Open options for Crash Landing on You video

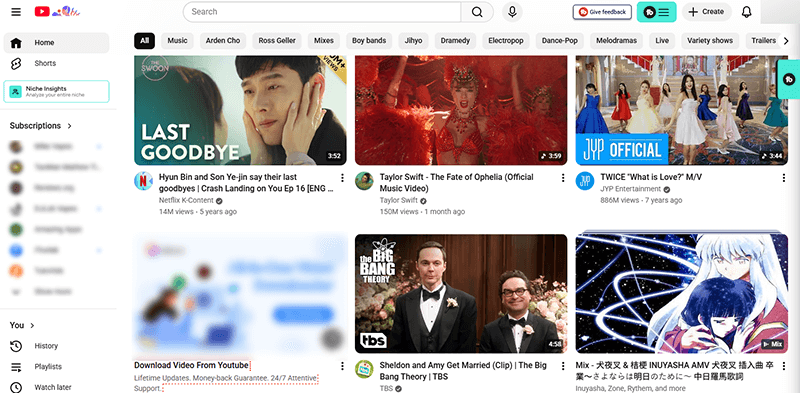pyautogui.click(x=342, y=178)
